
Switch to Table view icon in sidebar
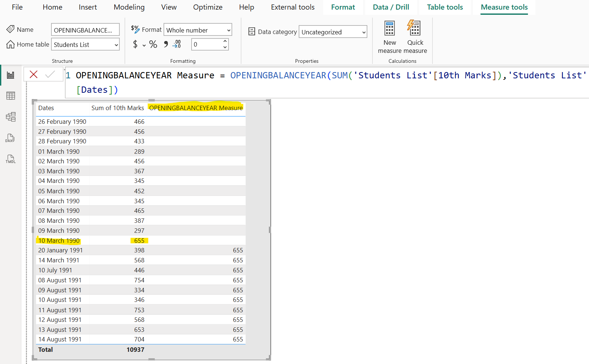pos(11,96)
